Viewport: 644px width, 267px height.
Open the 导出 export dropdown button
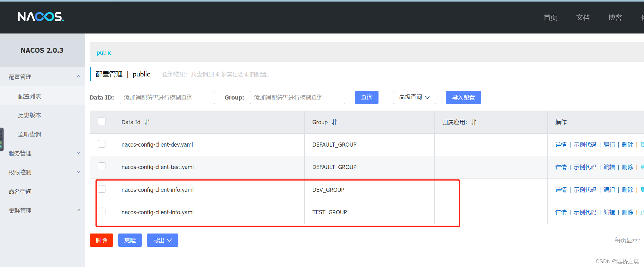tap(162, 240)
